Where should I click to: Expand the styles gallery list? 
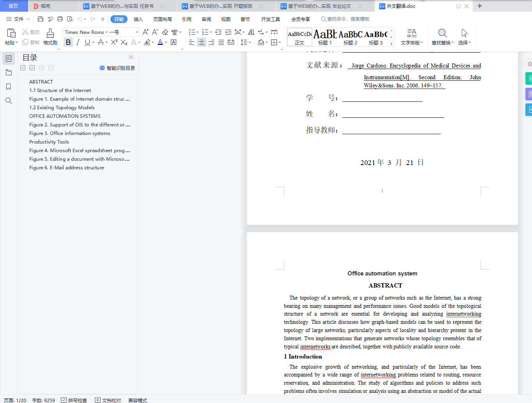tap(392, 43)
